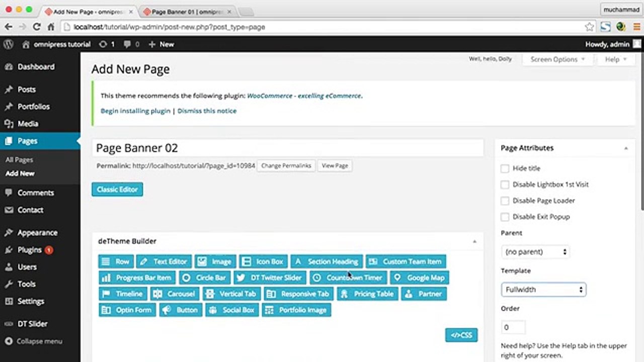
Task: Add an Image builder element
Action: pyautogui.click(x=215, y=261)
